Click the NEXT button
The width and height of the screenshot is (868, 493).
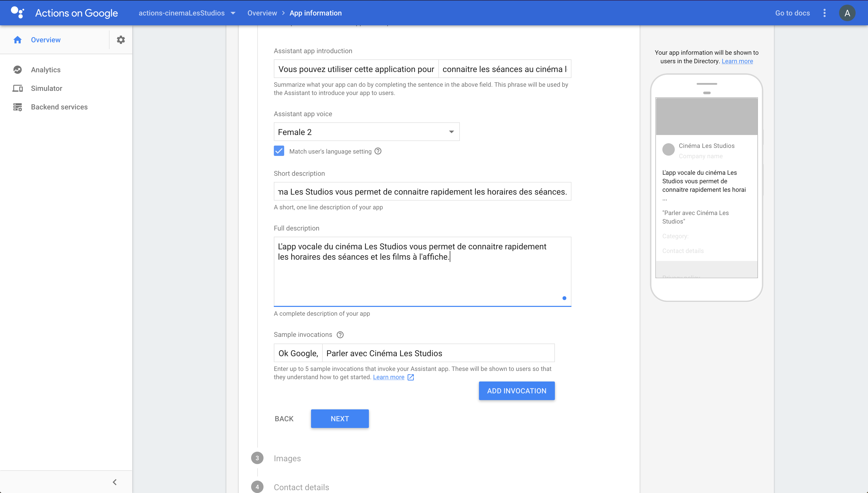(340, 418)
